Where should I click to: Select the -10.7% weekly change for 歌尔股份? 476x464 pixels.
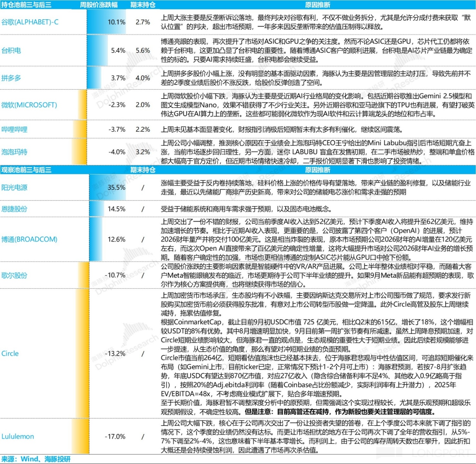click(x=115, y=275)
